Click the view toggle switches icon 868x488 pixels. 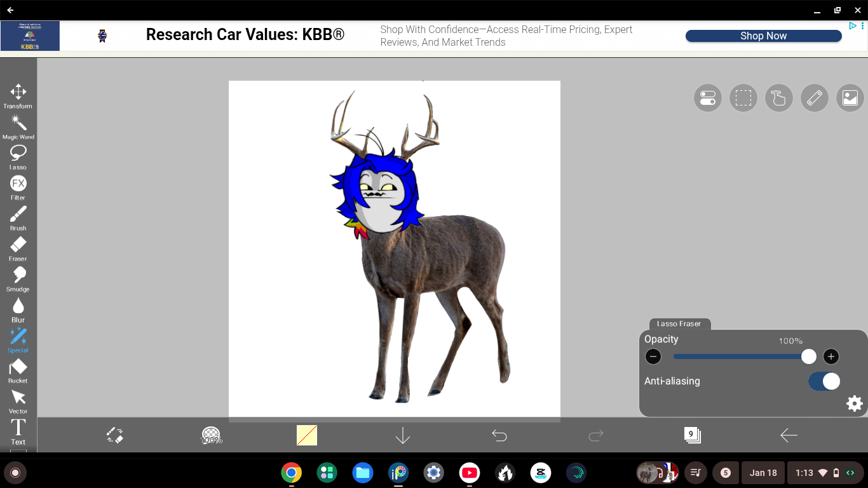coord(707,98)
